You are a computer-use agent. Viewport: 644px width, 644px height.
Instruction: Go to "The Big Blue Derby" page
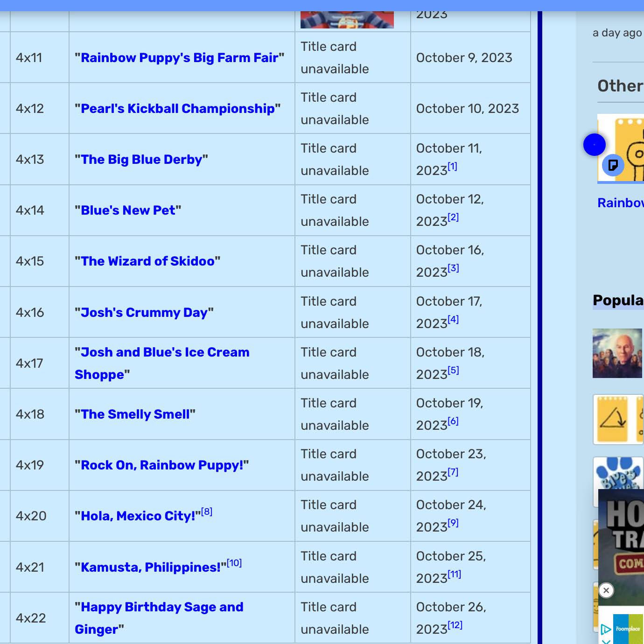pyautogui.click(x=141, y=159)
